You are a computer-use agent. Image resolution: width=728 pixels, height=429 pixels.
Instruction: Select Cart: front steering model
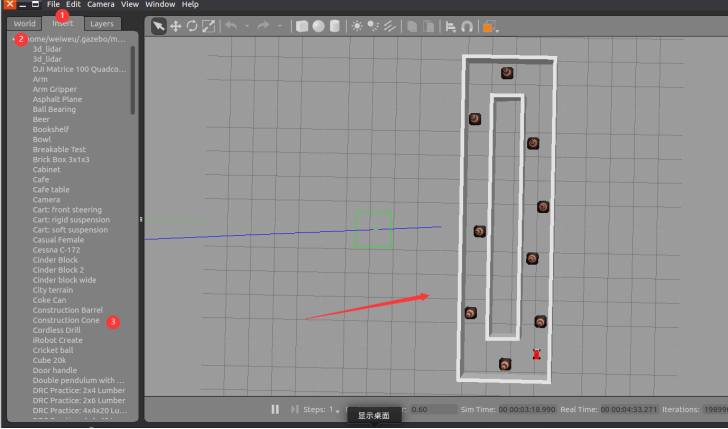click(x=67, y=210)
